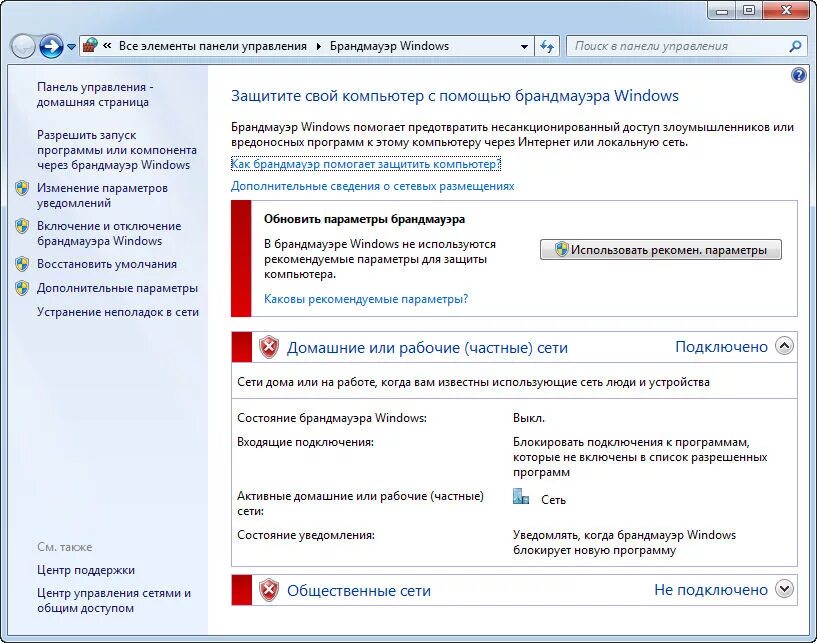Select 'Брандмауэр Windows' breadcrumb item

tap(389, 46)
